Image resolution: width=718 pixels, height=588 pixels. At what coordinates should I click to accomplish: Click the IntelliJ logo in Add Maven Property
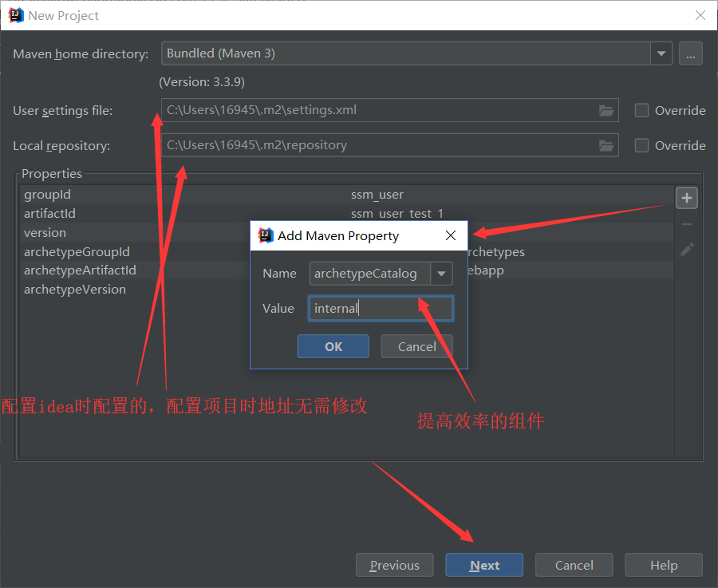(266, 235)
